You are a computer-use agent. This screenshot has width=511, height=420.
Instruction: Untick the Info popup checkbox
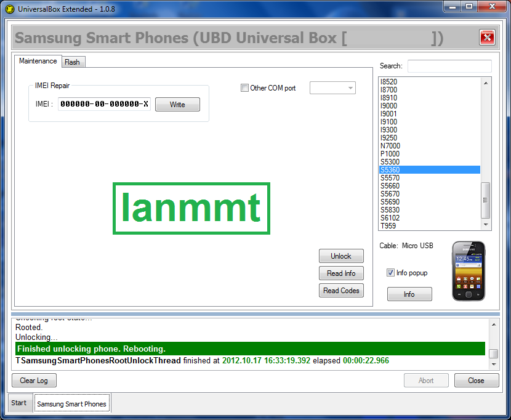pos(390,273)
